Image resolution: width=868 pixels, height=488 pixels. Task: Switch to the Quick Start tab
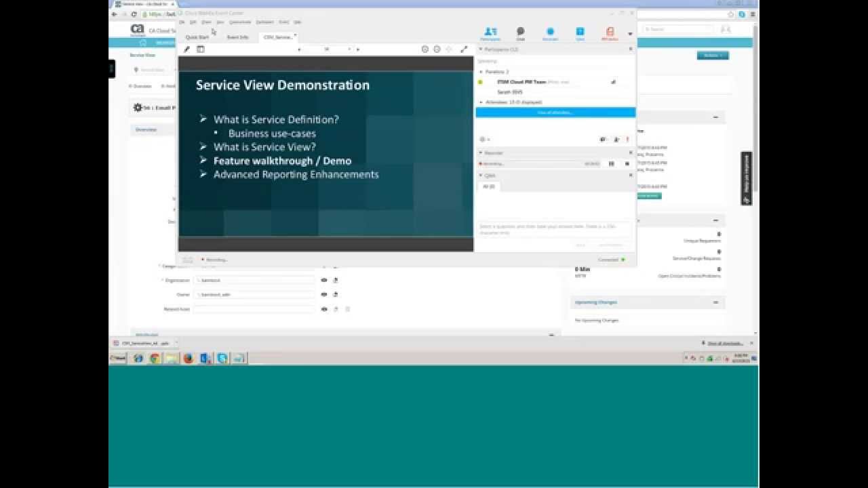[x=197, y=37]
